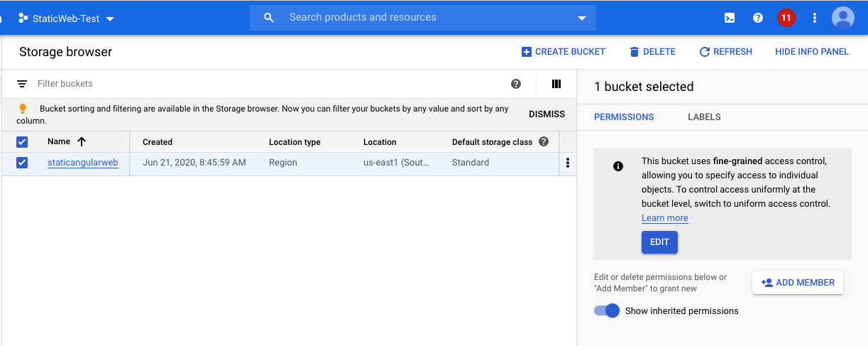Sort buckets by Name column arrow
The image size is (868, 346).
point(82,141)
